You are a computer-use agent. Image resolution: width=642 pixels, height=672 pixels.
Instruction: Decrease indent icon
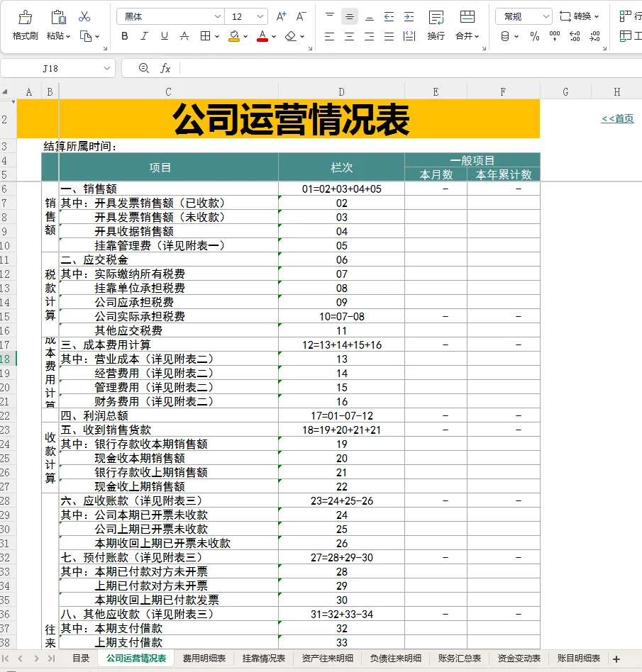(389, 17)
